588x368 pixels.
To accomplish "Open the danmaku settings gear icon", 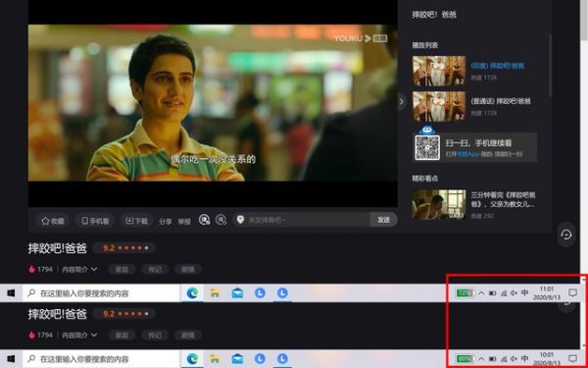I will click(221, 220).
